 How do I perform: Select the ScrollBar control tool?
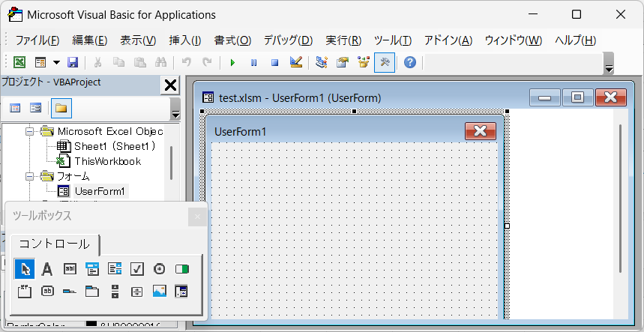[115, 291]
